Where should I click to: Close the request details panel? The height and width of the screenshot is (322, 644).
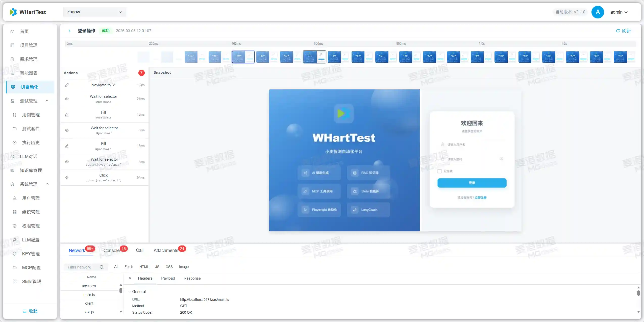point(130,278)
